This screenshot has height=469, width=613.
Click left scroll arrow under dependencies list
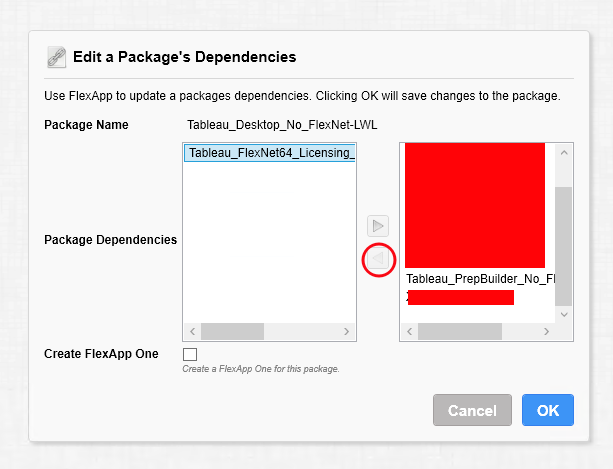(192, 331)
